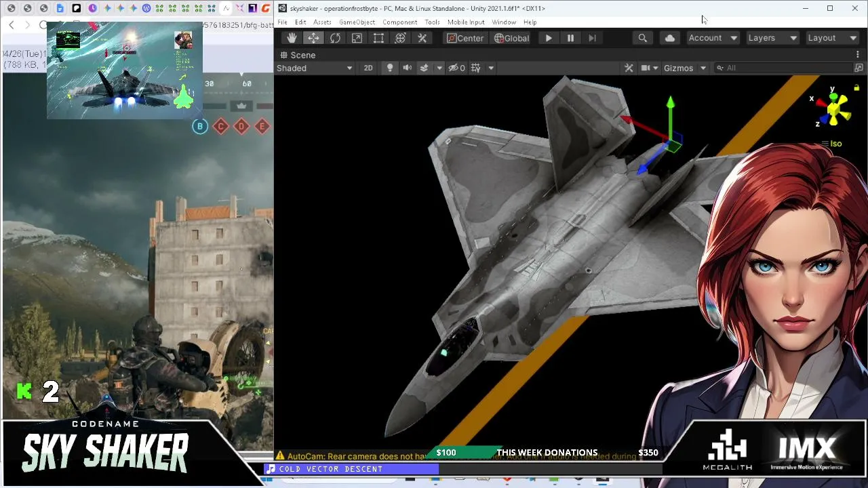
Task: Toggle Scene lighting
Action: [390, 68]
